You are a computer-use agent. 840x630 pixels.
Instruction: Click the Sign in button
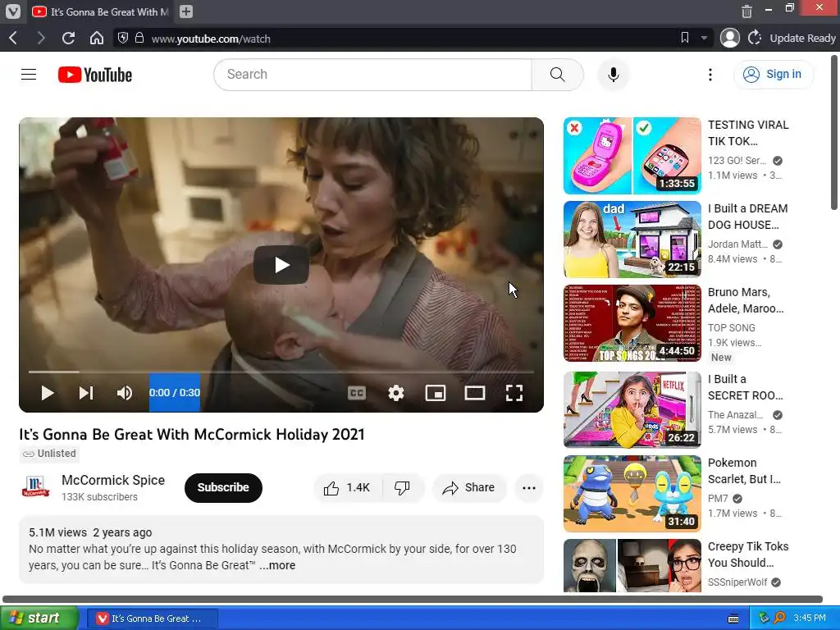(774, 75)
